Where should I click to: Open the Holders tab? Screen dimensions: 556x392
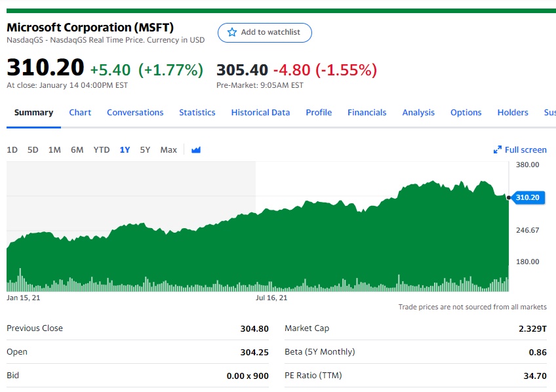pos(513,112)
